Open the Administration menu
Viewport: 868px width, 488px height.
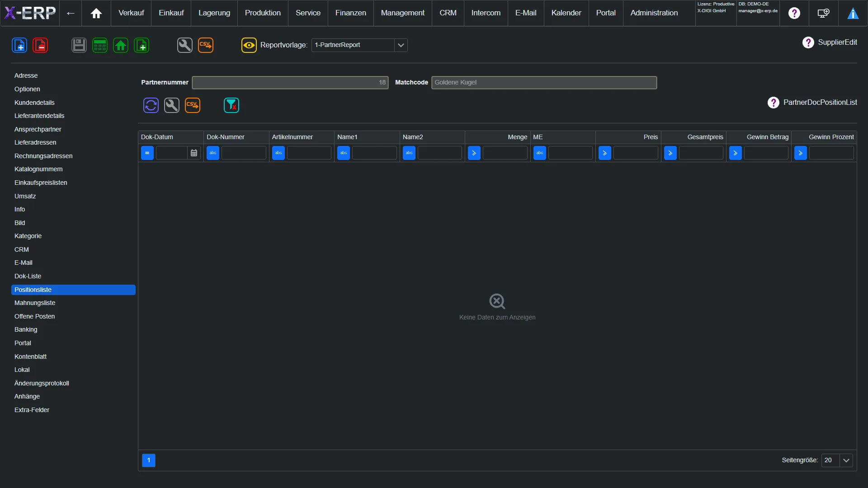(x=654, y=13)
